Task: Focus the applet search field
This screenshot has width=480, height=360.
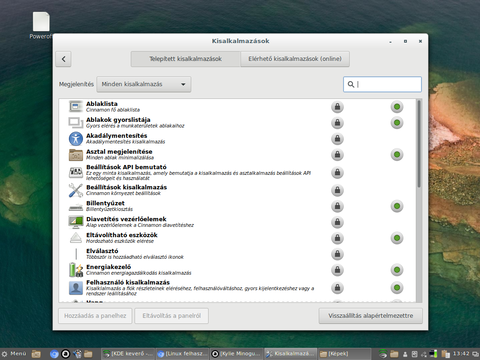Action: click(x=382, y=84)
